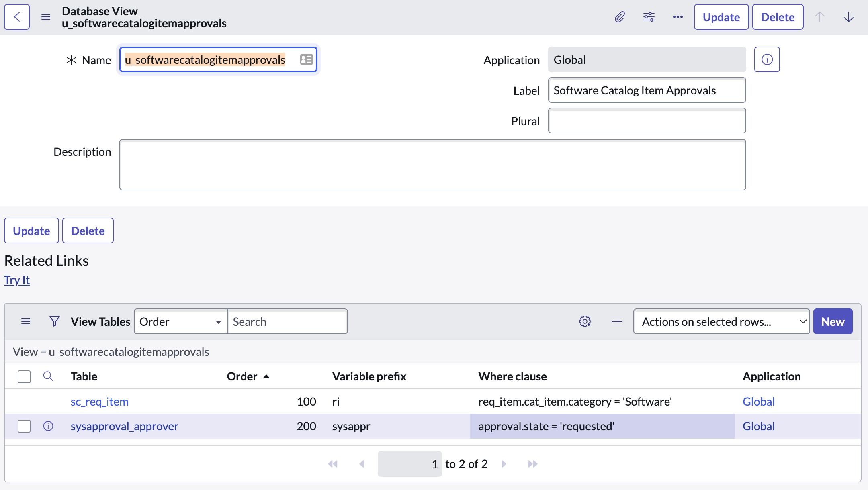
Task: Check the sysapproval_approver row checkbox
Action: tap(24, 426)
